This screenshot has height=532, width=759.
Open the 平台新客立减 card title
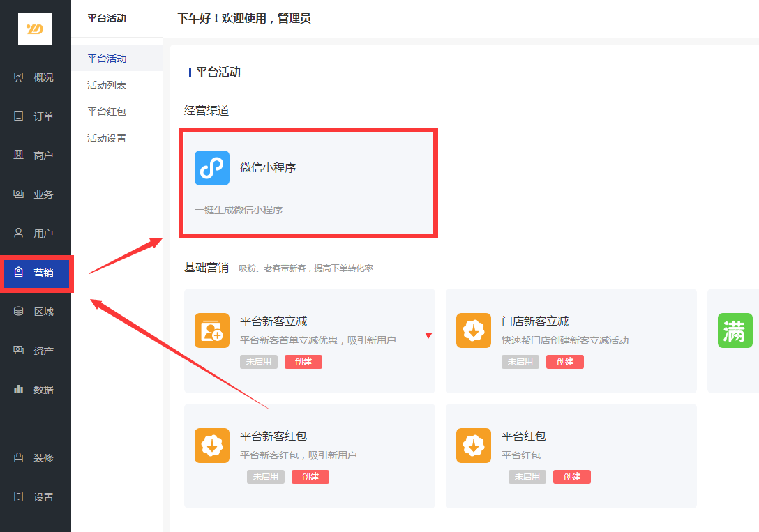point(273,321)
